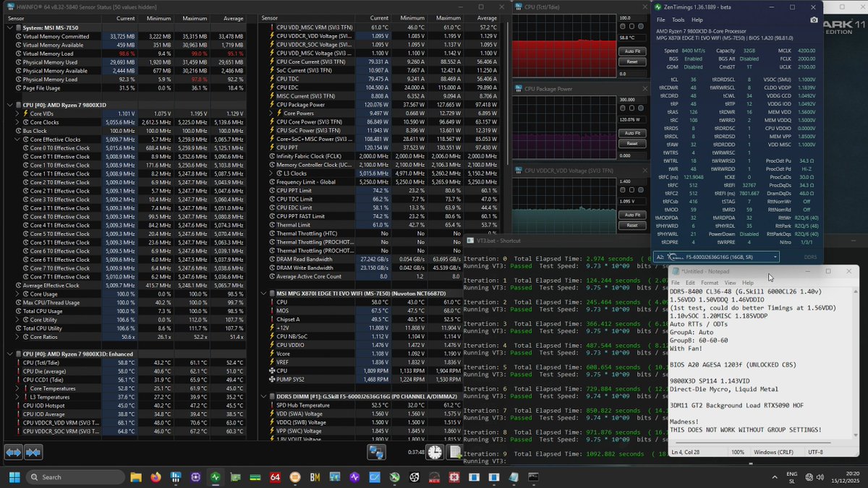Open ZenTimings Tools menu
The height and width of the screenshot is (488, 868).
(x=678, y=20)
